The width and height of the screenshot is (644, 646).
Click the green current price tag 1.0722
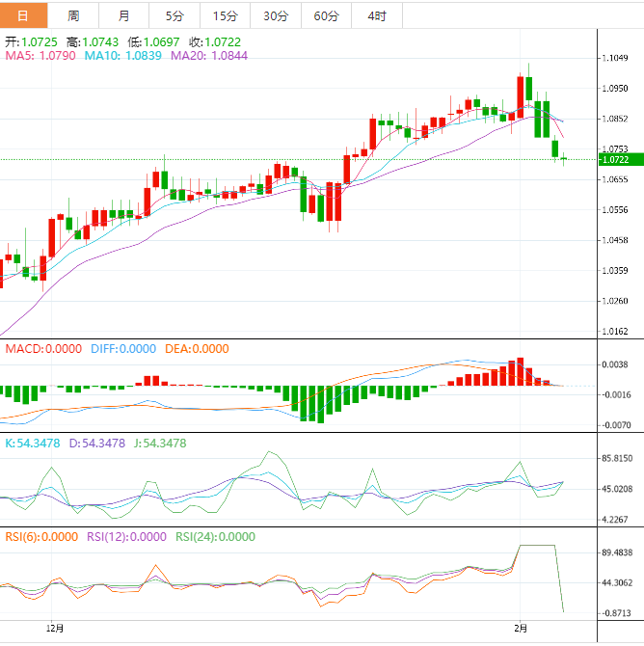point(613,159)
